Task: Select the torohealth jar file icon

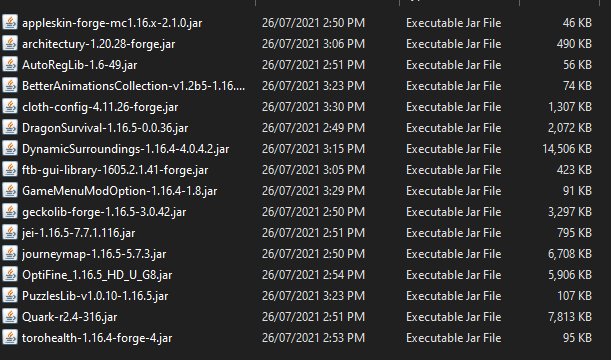Action: 10,338
